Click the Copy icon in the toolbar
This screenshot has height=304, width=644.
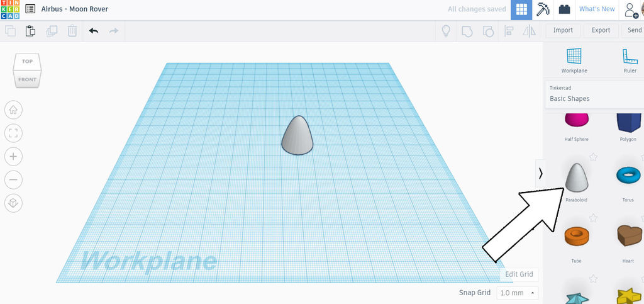10,31
